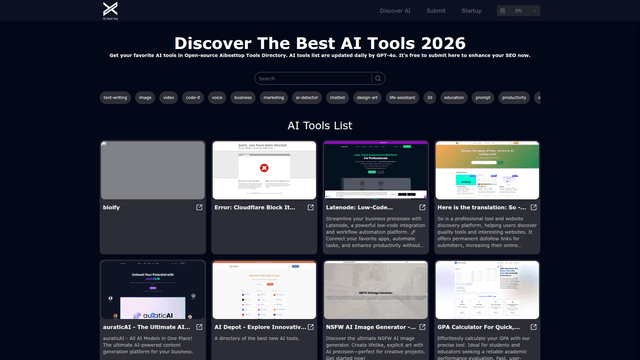Open Startup nav item

coord(471,11)
